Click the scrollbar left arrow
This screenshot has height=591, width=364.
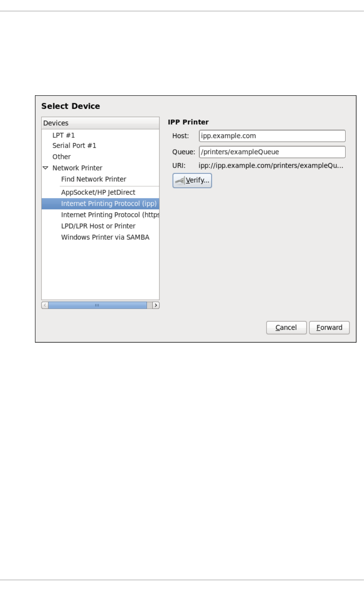point(45,305)
